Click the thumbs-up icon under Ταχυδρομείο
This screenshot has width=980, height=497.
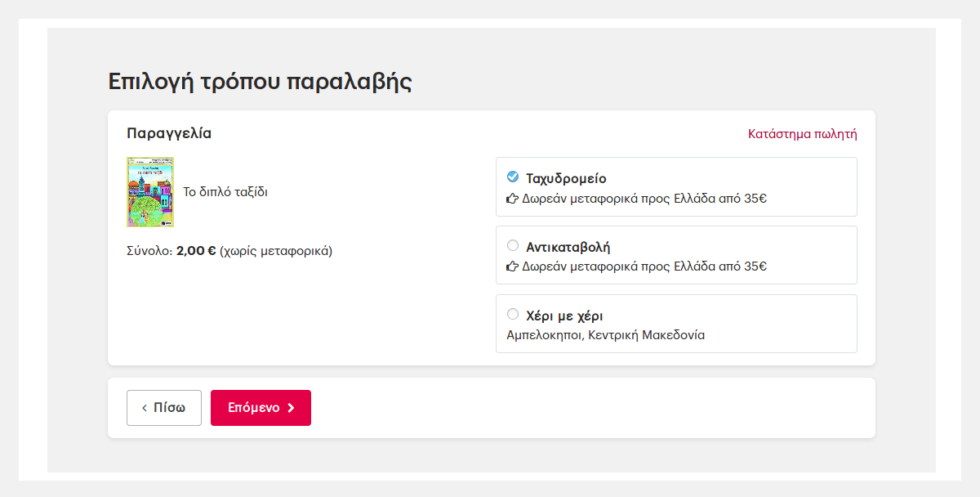[513, 199]
